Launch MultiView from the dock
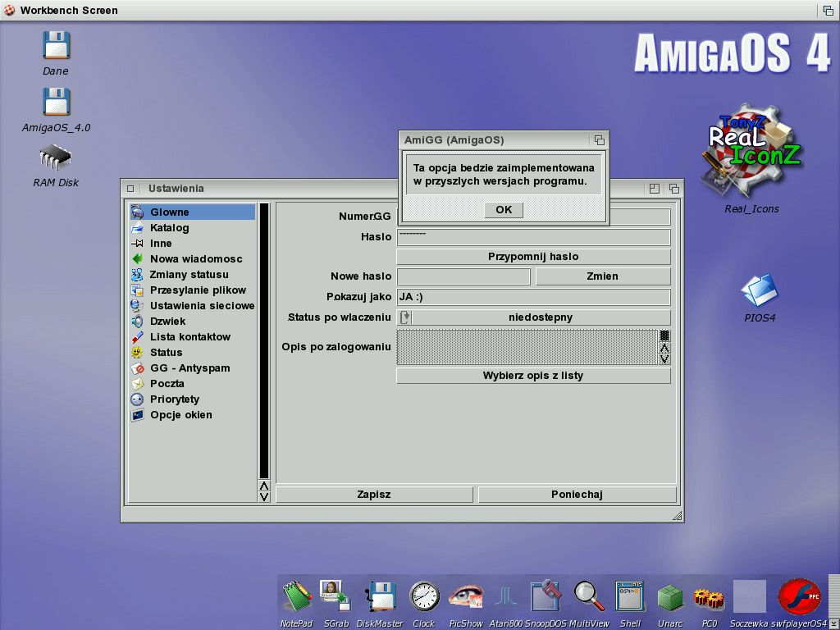Viewport: 840px width, 630px height. point(589,596)
